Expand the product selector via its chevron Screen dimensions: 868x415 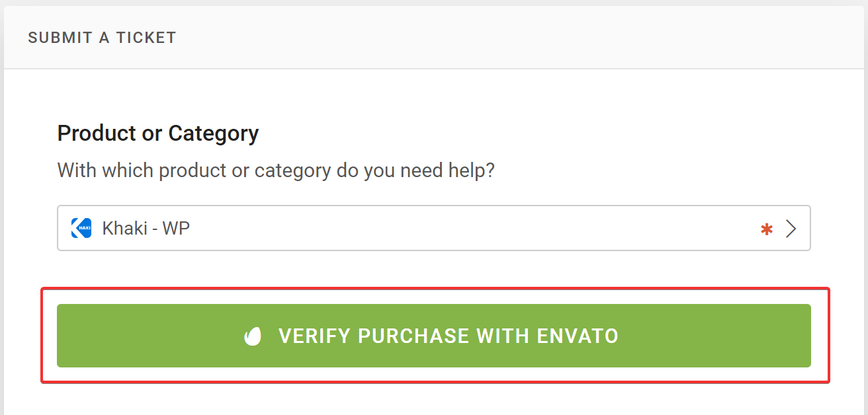[791, 229]
